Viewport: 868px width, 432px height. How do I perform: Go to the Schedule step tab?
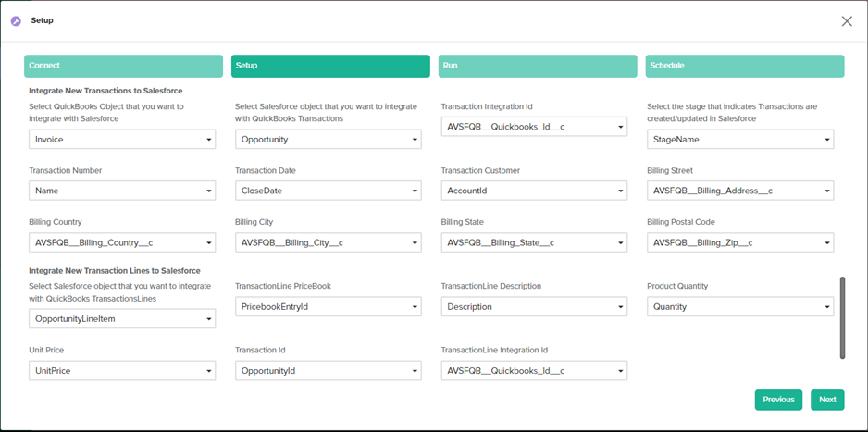coord(744,66)
